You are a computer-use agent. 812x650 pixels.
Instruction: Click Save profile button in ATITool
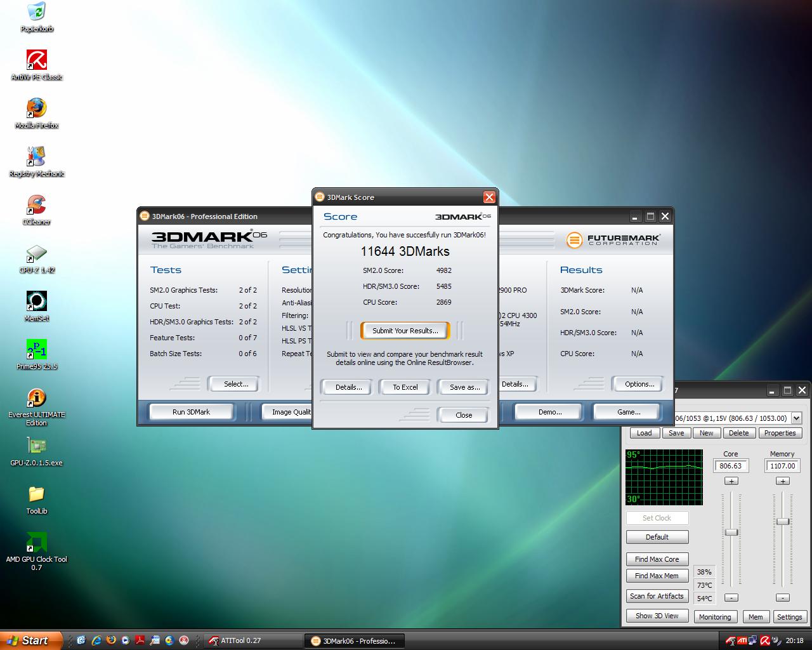(676, 433)
